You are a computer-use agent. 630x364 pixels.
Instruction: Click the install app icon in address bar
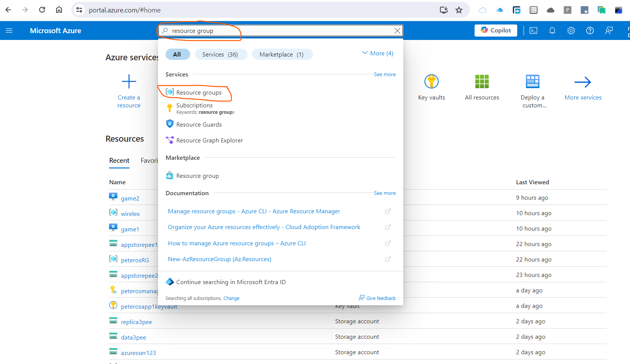pyautogui.click(x=444, y=10)
